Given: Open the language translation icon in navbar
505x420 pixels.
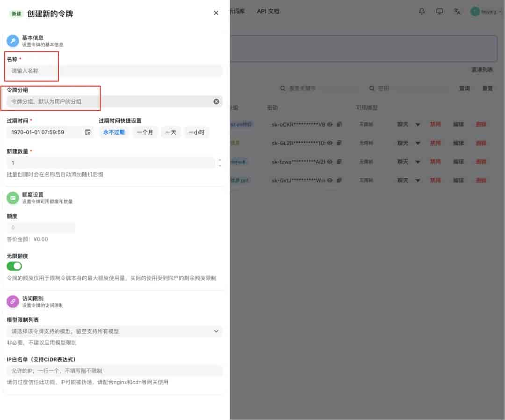Looking at the screenshot, I should pos(457,12).
